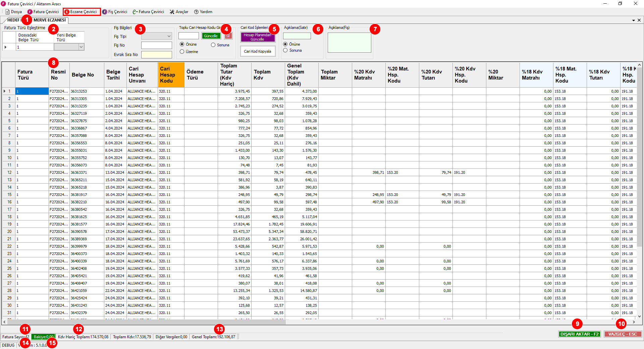Switch to the MERVE ECZANESİ tab
644x349 pixels.
pyautogui.click(x=50, y=20)
